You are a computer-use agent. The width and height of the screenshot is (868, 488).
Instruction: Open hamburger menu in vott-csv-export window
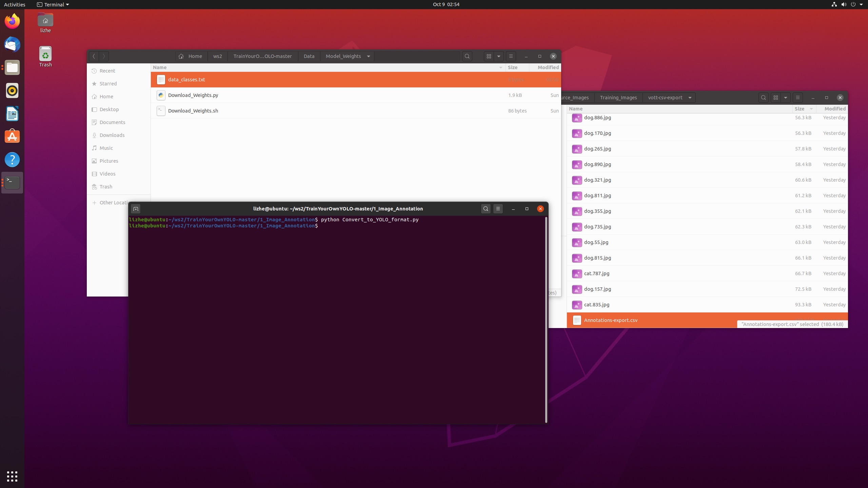797,98
